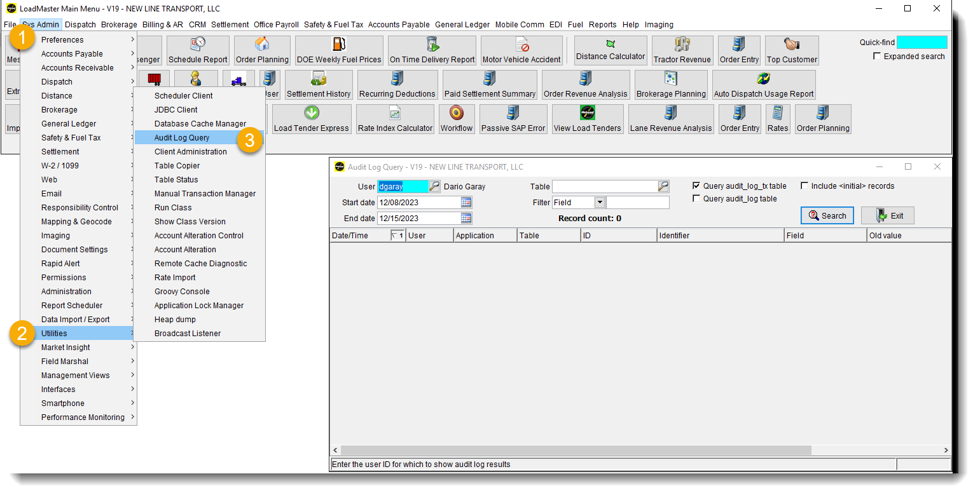Open the Start date calendar picker

[x=466, y=201]
